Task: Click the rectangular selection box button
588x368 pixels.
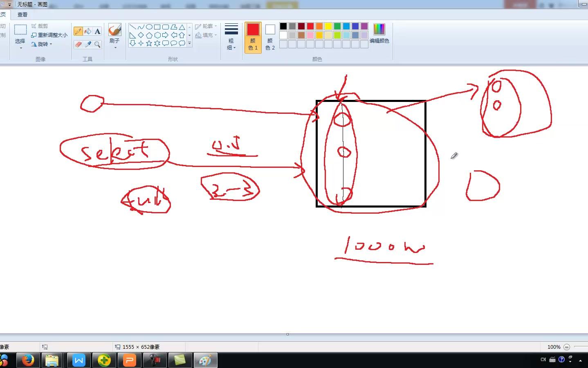Action: [x=20, y=30]
